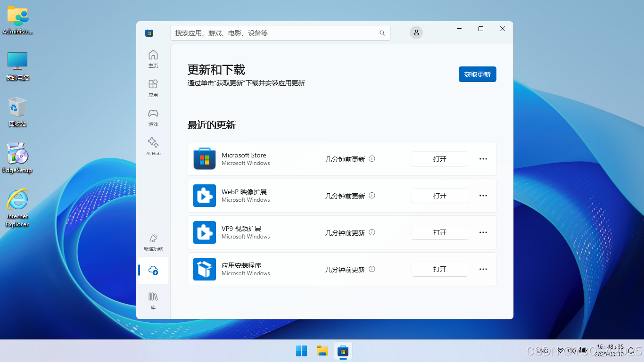Select the Administrator folder desktop icon
This screenshot has height=362, width=644.
coord(17,20)
